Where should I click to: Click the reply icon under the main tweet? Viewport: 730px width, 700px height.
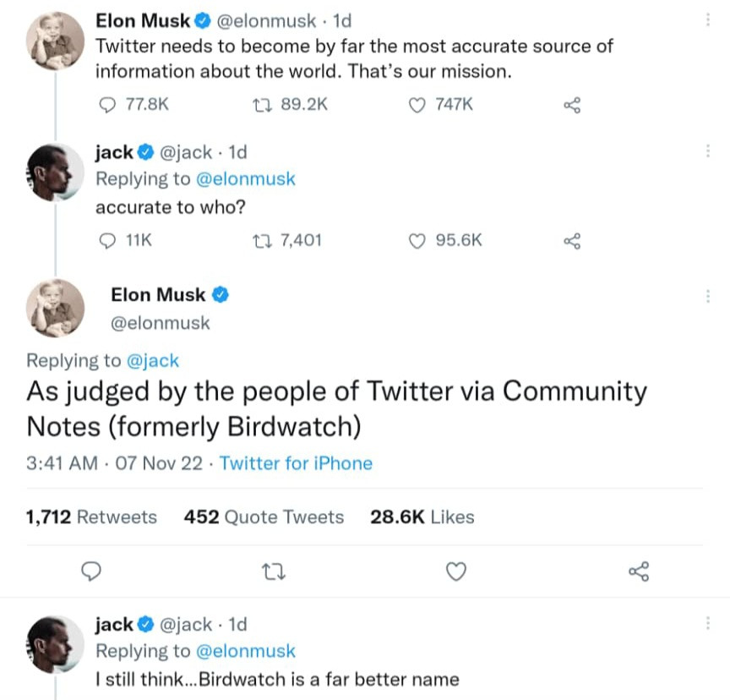pyautogui.click(x=91, y=572)
